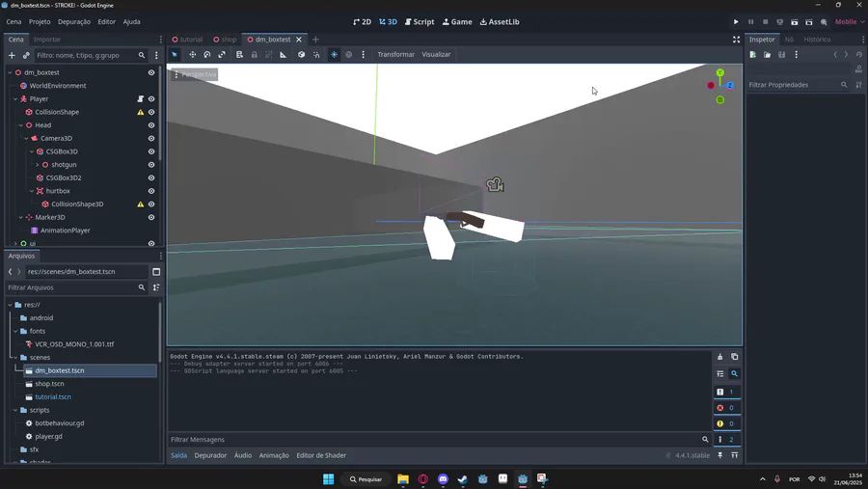868x489 pixels.
Task: Toggle visibility of the shotgun node
Action: [x=151, y=165]
